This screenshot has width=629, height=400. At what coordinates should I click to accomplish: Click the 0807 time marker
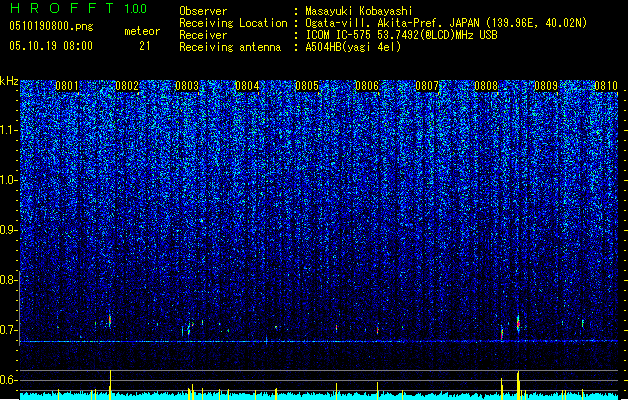427,86
